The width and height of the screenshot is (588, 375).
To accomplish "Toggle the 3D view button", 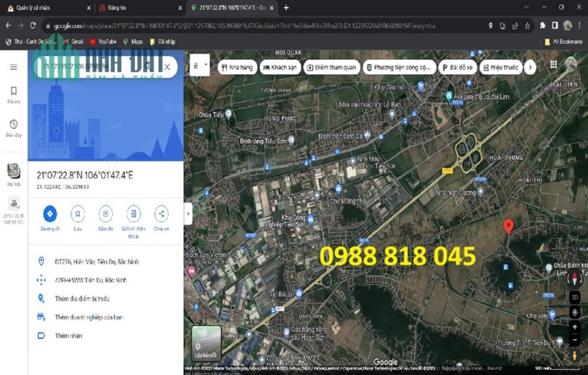I will tap(574, 297).
